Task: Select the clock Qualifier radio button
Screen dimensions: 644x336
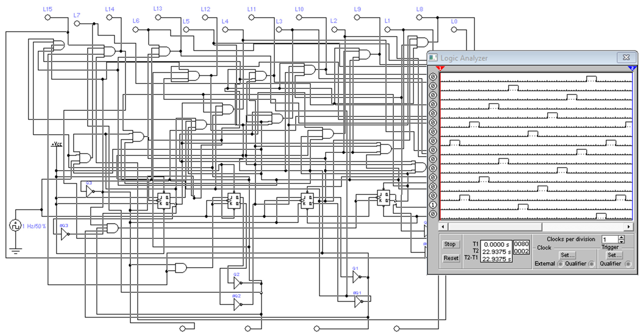Action: pyautogui.click(x=592, y=264)
